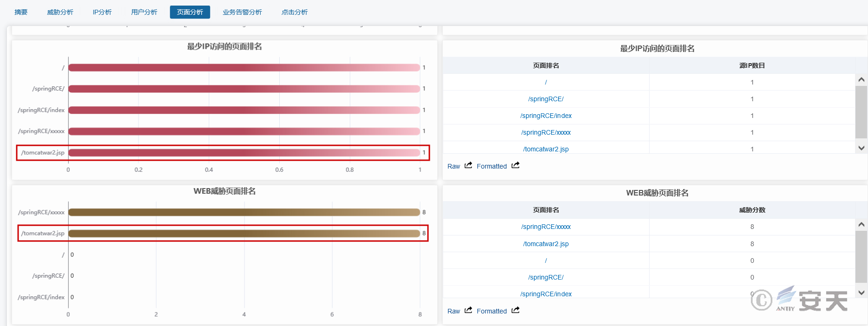Click the /springRCE/ bar in least-IP chart
Screen dimensions: 868x326
click(x=244, y=89)
